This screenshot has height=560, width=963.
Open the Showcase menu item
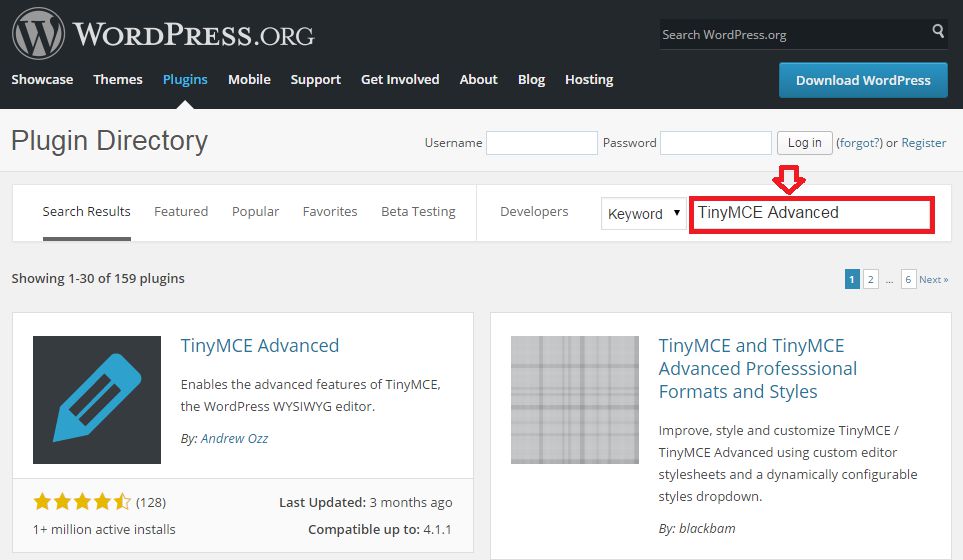point(42,79)
